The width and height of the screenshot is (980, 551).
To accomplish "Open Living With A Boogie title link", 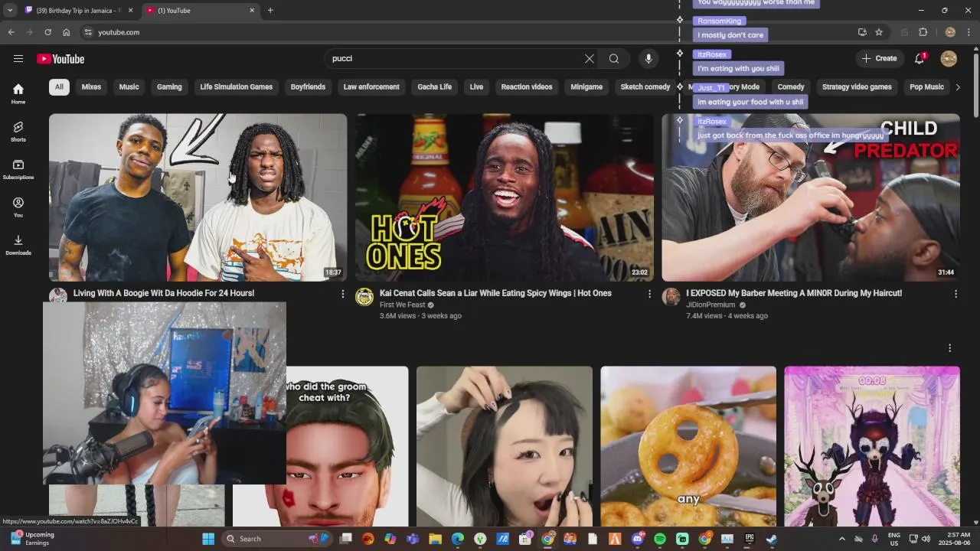I will tap(164, 293).
